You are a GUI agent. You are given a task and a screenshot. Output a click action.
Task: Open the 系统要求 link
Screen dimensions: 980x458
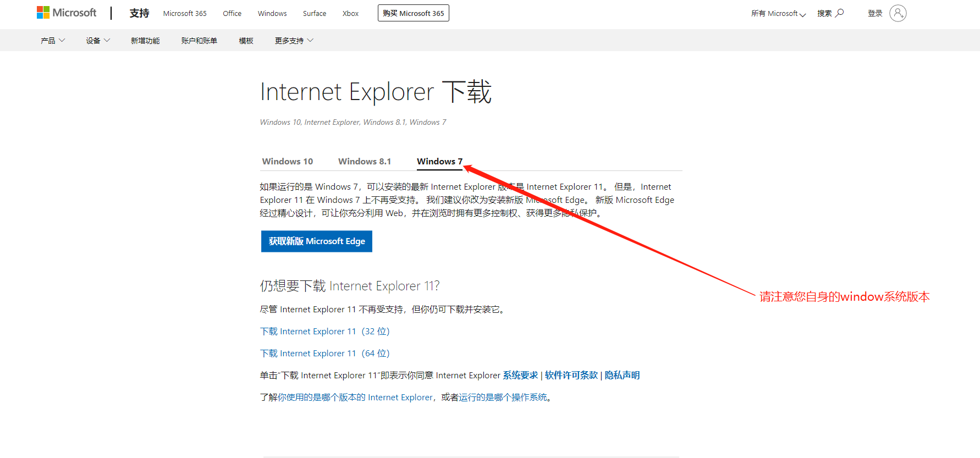pyautogui.click(x=520, y=375)
